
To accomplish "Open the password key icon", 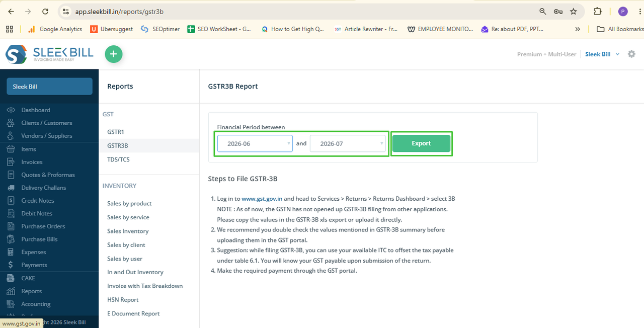I will pyautogui.click(x=557, y=11).
